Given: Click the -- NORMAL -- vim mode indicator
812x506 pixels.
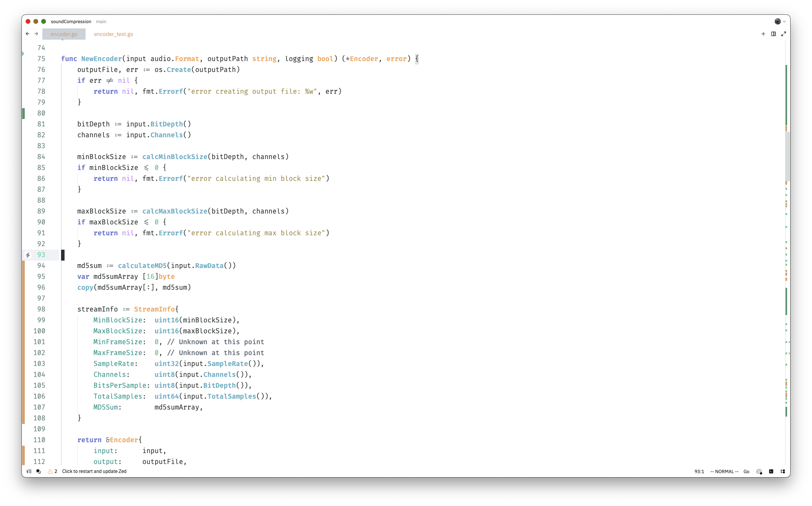Looking at the screenshot, I should pyautogui.click(x=724, y=471).
